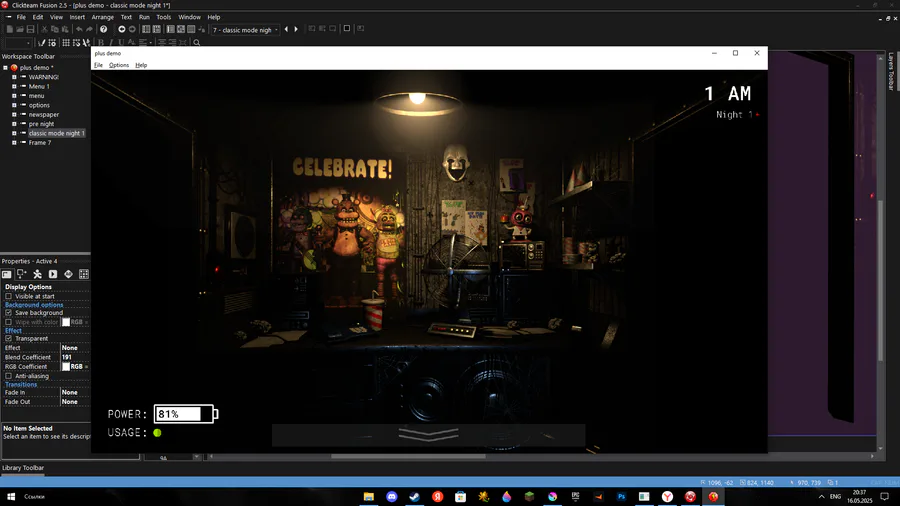Viewport: 900px width, 506px height.
Task: Open the Movement running-man tab in Properties
Action: pos(37,274)
